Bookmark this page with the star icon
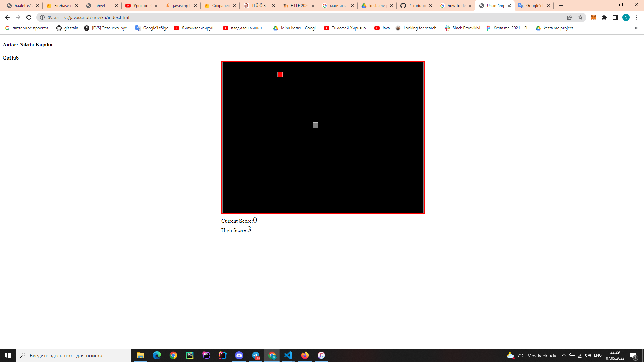The height and width of the screenshot is (362, 644). coord(580,17)
